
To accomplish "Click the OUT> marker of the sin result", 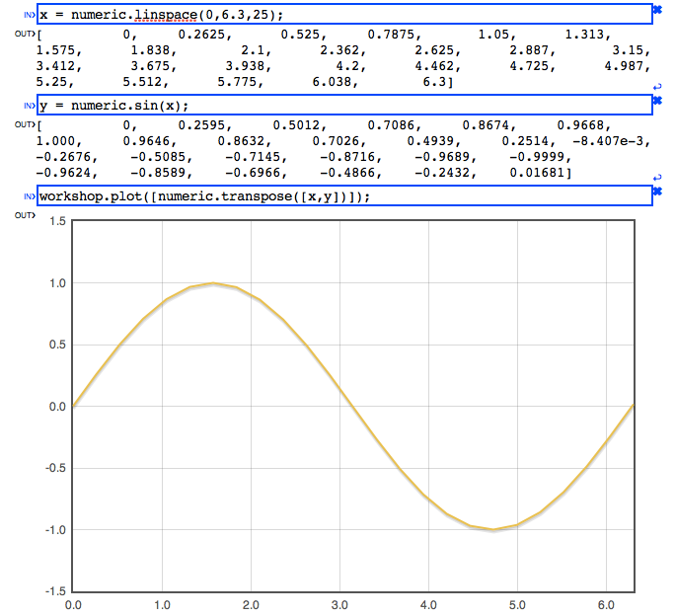I will tap(25, 124).
